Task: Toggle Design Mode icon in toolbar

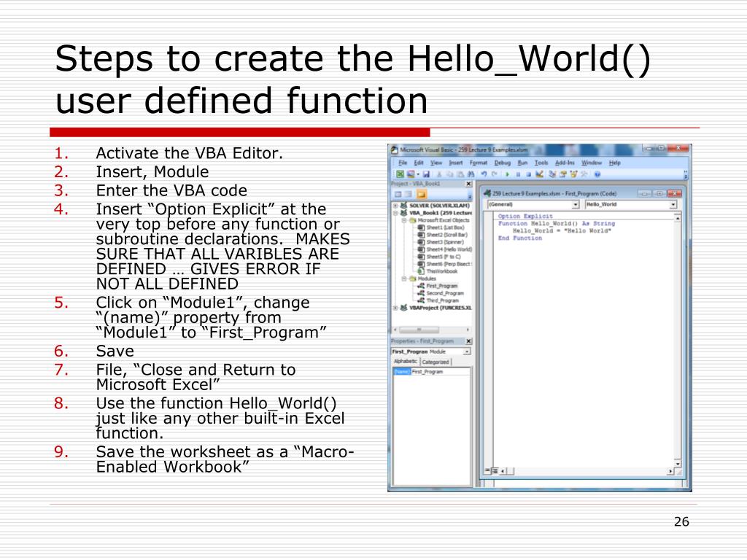Action: (x=539, y=175)
